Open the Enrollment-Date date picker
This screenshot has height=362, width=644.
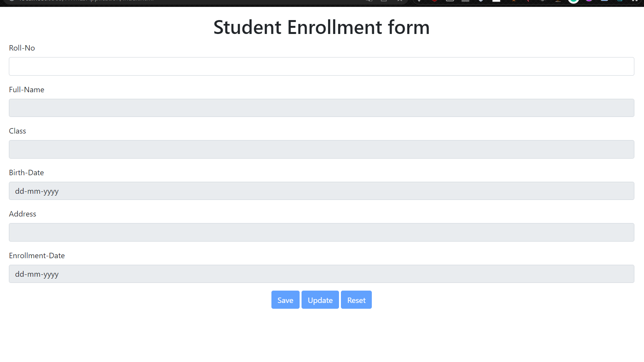(321, 274)
